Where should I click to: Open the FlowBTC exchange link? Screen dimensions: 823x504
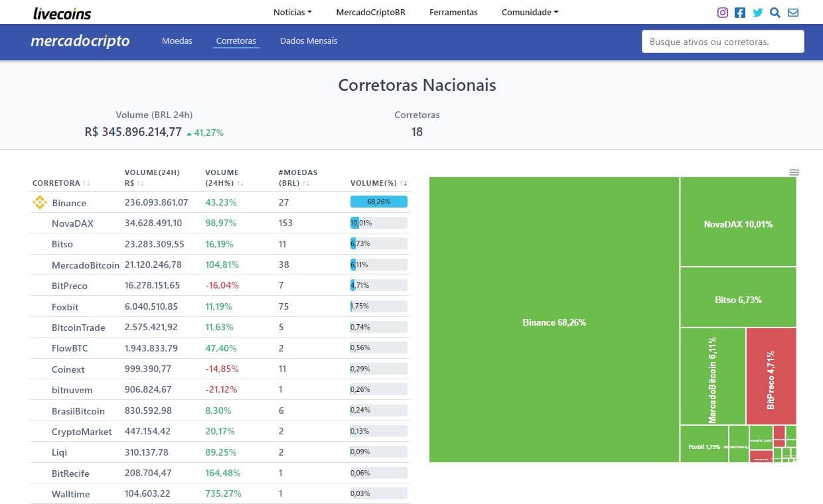pyautogui.click(x=70, y=348)
